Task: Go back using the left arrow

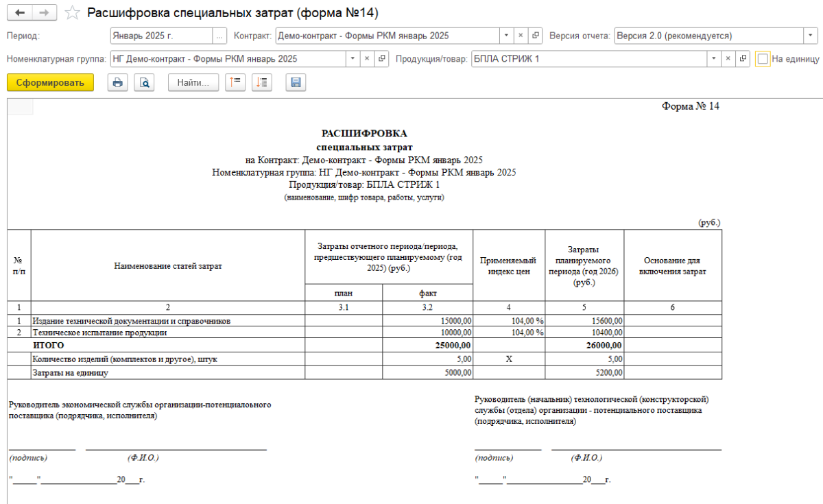Action: coord(19,13)
